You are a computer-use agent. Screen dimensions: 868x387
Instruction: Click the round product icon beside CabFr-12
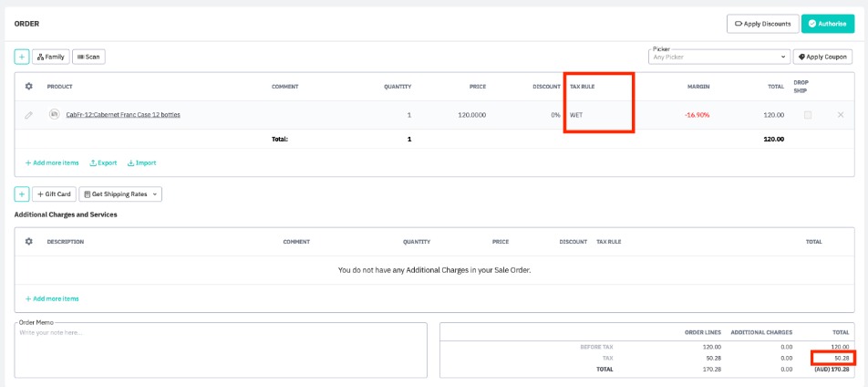coord(54,115)
